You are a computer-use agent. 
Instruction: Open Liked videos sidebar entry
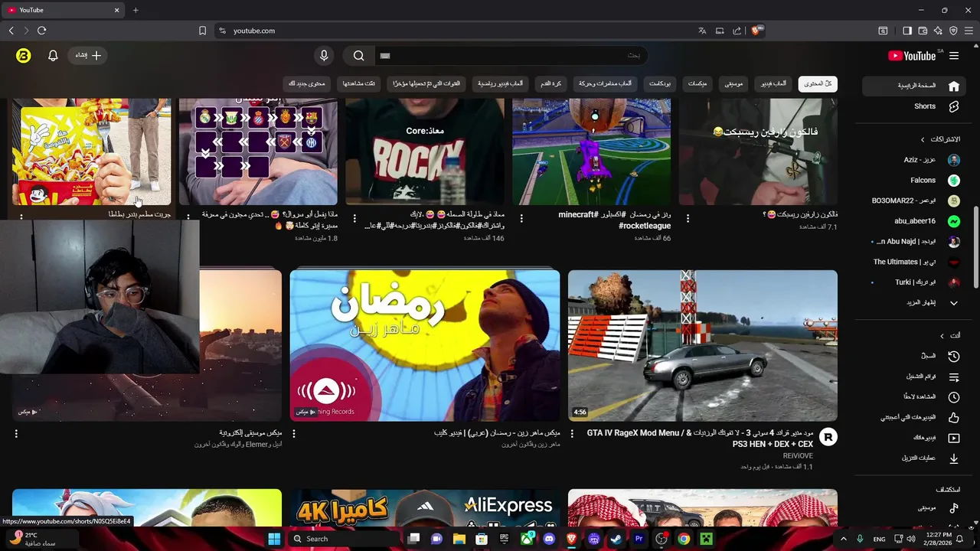916,418
